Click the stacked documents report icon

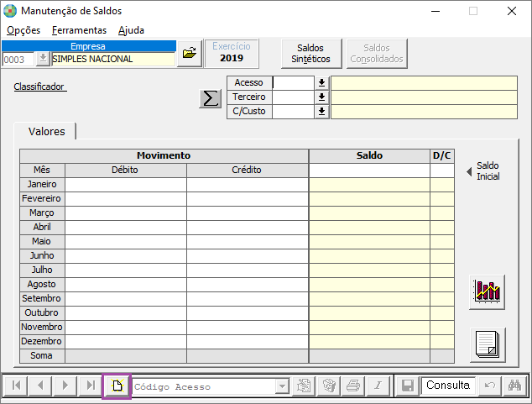click(x=488, y=344)
